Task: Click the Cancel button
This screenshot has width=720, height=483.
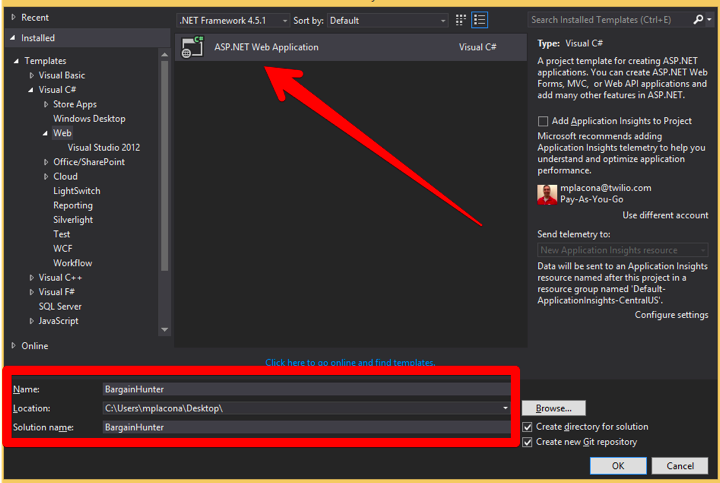Action: (x=680, y=466)
